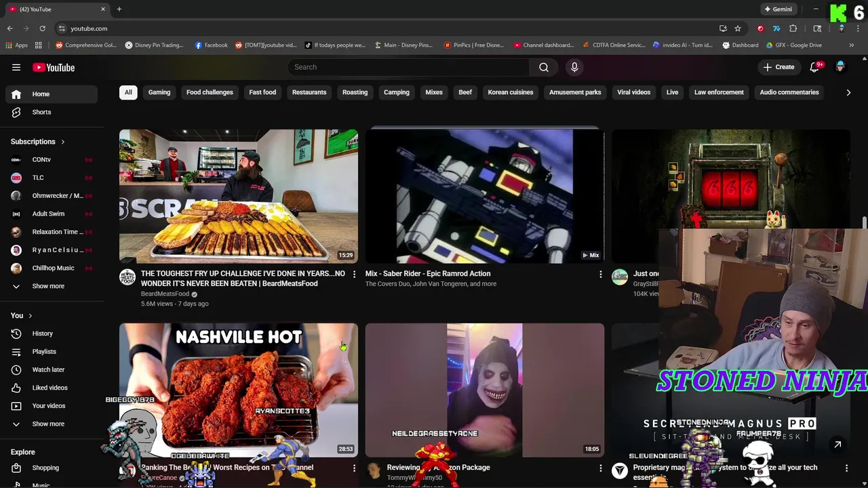Click the YouTube logo
The image size is (868, 488).
[x=54, y=67]
